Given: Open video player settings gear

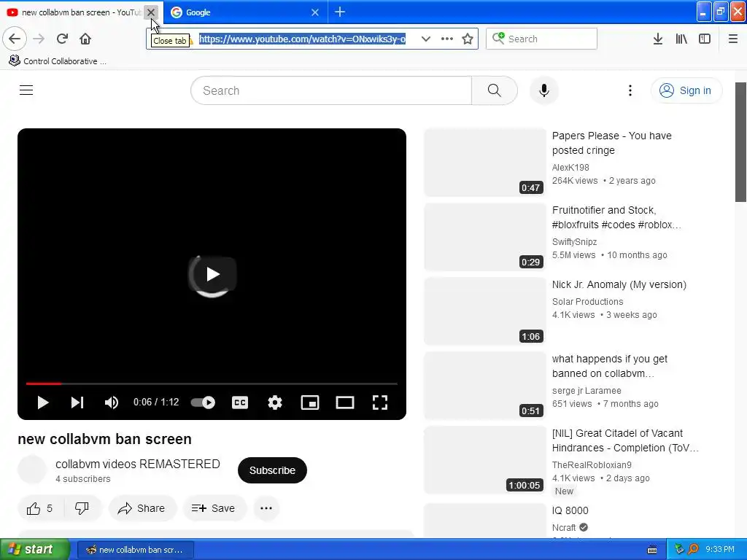Looking at the screenshot, I should tap(275, 402).
